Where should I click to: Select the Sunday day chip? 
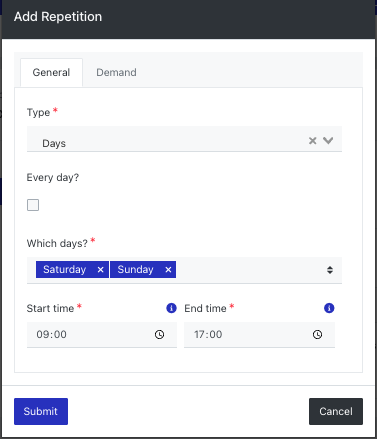pos(135,269)
